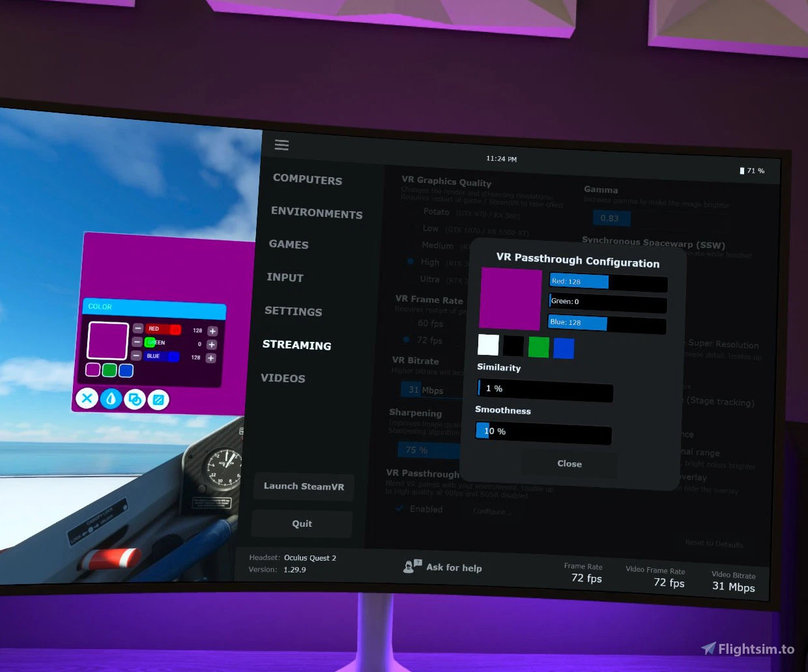This screenshot has height=672, width=808.
Task: Open the hamburger navigation menu
Action: point(281,145)
